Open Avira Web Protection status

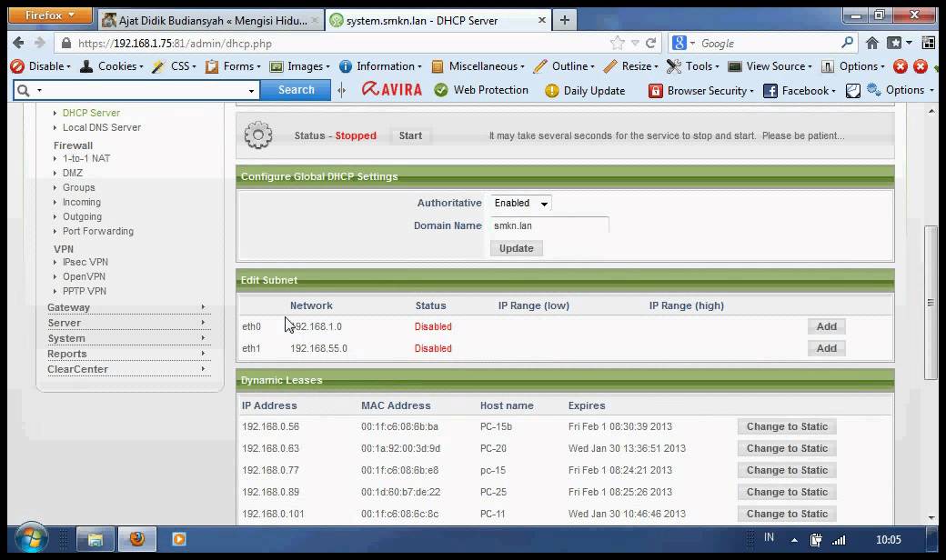click(x=481, y=90)
